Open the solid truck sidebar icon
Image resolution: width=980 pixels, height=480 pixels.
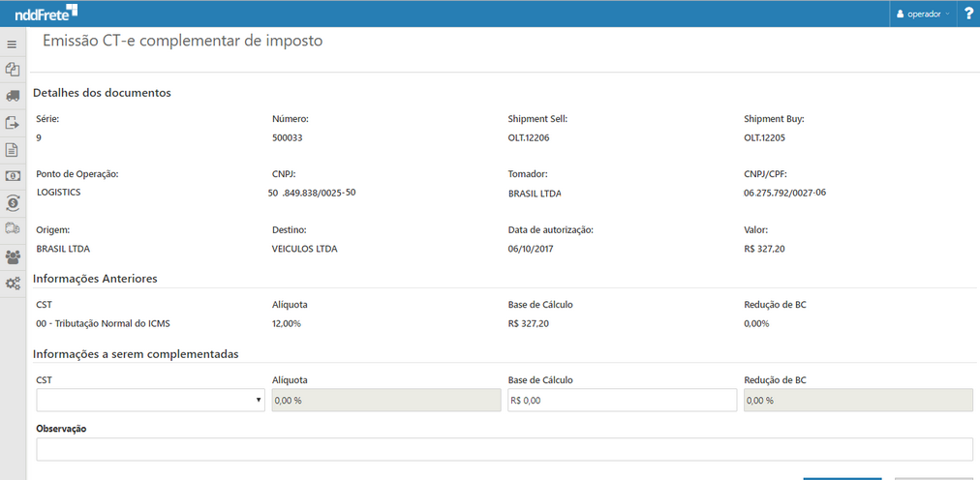[x=13, y=96]
